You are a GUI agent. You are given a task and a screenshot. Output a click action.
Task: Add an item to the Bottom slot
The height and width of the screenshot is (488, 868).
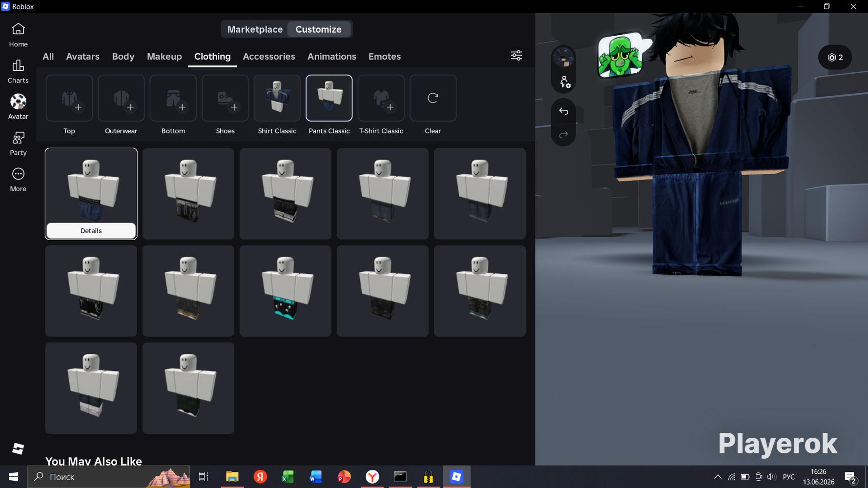tap(173, 98)
